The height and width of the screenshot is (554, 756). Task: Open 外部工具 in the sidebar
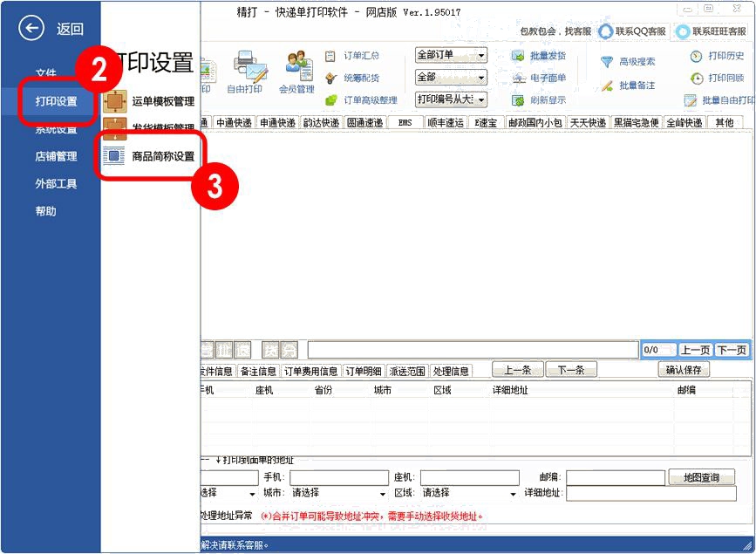(56, 184)
